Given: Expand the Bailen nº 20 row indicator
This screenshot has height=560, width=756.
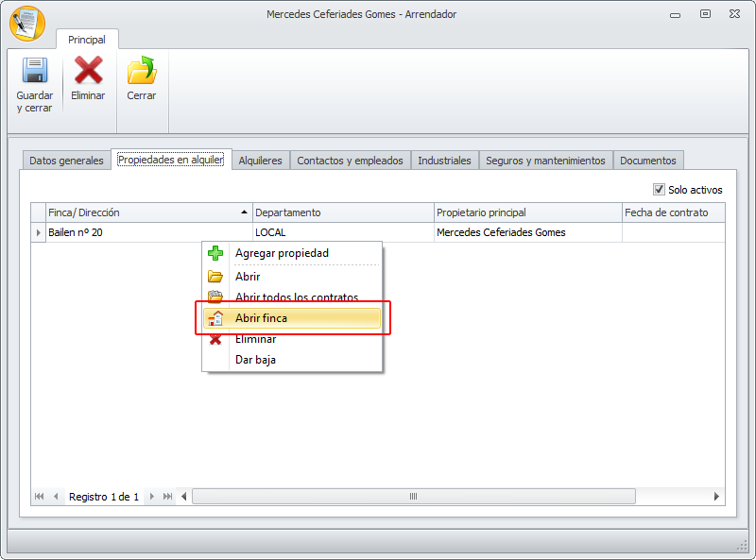Looking at the screenshot, I should (x=38, y=232).
